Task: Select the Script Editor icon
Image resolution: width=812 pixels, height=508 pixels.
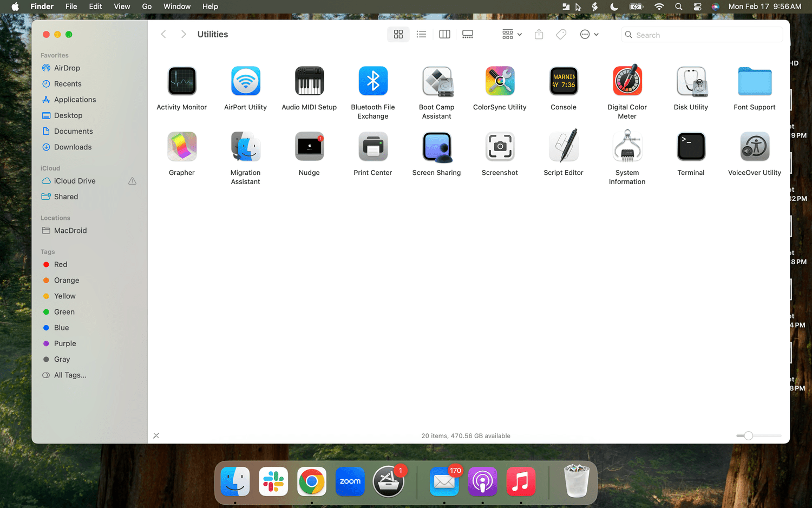Action: [564, 147]
